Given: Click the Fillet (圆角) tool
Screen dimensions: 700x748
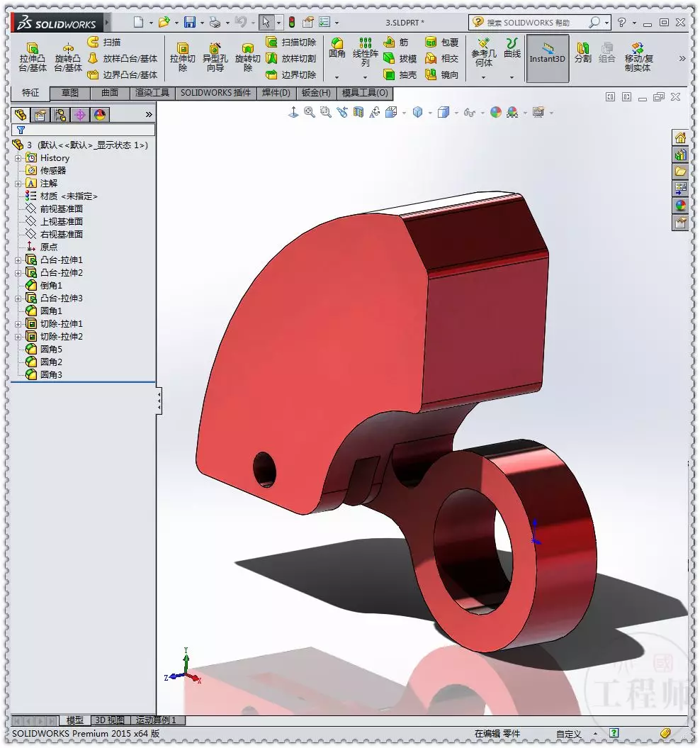Looking at the screenshot, I should pyautogui.click(x=337, y=49).
